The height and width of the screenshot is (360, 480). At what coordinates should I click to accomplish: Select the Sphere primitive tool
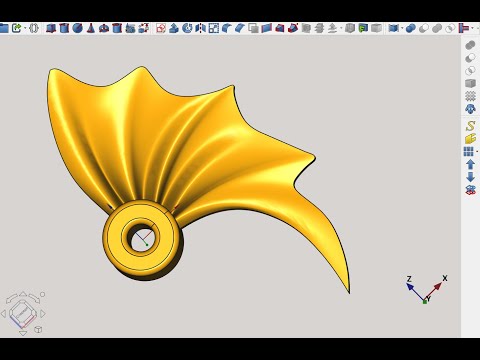pyautogui.click(x=77, y=28)
